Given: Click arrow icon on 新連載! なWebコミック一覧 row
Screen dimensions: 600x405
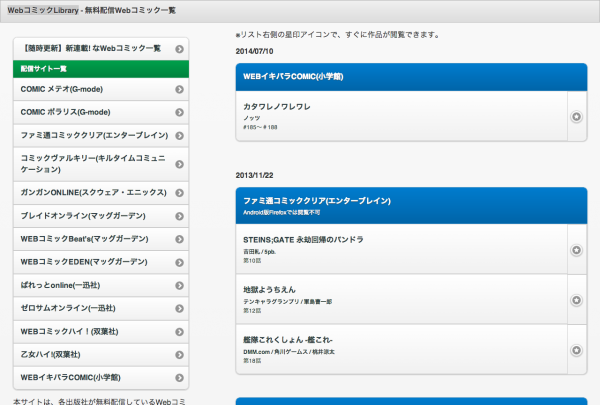Looking at the screenshot, I should (x=179, y=49).
